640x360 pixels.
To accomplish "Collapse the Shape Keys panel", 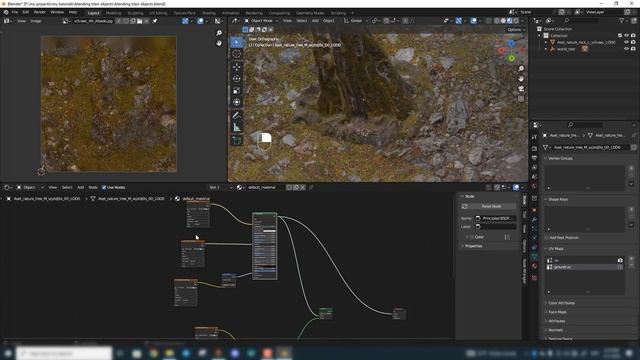I will (x=546, y=200).
